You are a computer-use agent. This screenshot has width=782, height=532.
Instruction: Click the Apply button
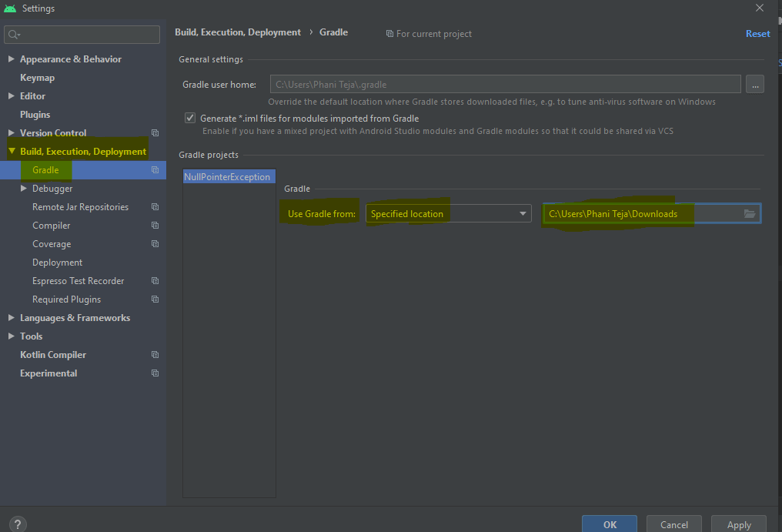pos(739,524)
